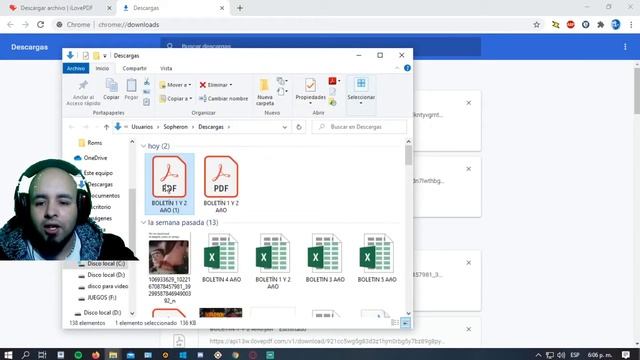Viewport: 640px width, 360px height.
Task: Open a new Chrome tab
Action: pyautogui.click(x=240, y=8)
